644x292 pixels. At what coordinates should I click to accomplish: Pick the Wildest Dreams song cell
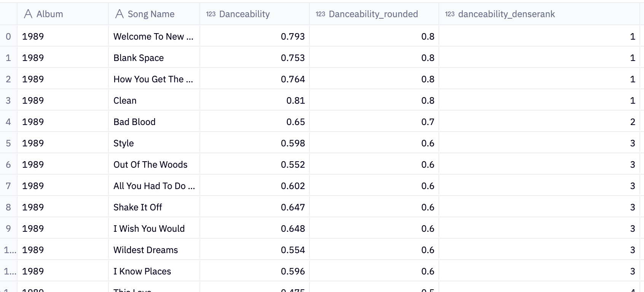(x=145, y=250)
